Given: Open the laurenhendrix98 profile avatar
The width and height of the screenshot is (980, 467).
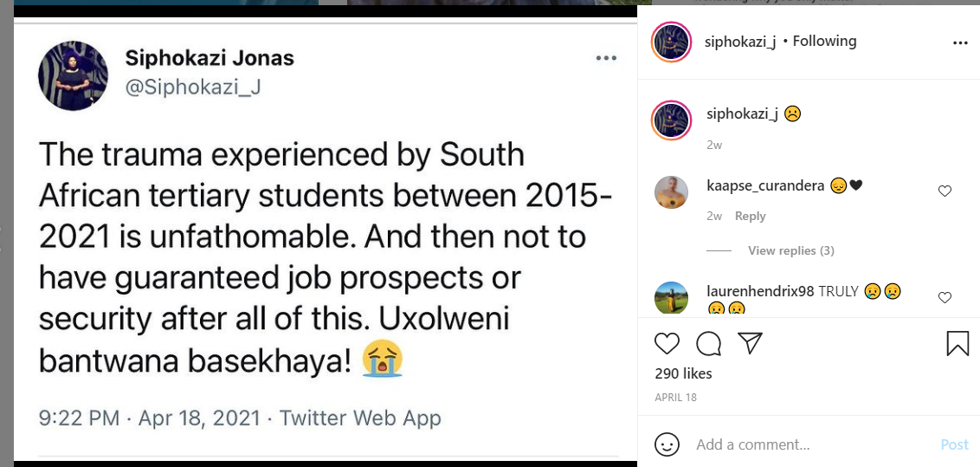Looking at the screenshot, I should (671, 297).
